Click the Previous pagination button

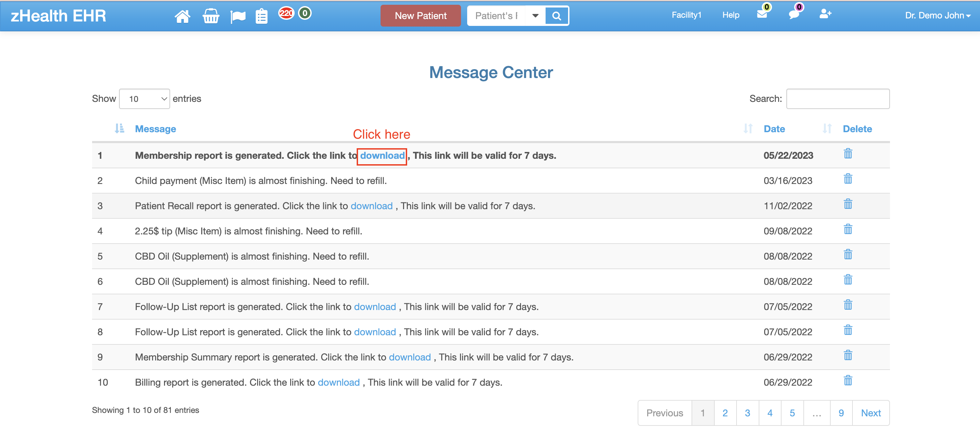pyautogui.click(x=665, y=413)
